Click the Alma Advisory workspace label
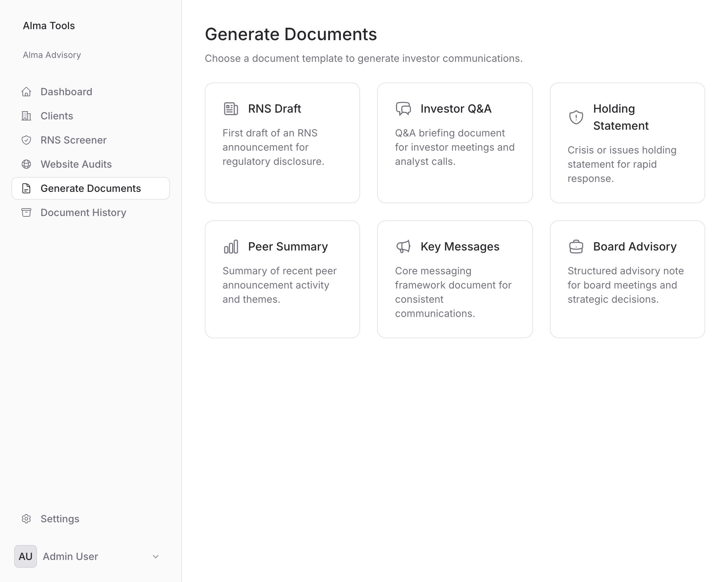 click(x=52, y=55)
